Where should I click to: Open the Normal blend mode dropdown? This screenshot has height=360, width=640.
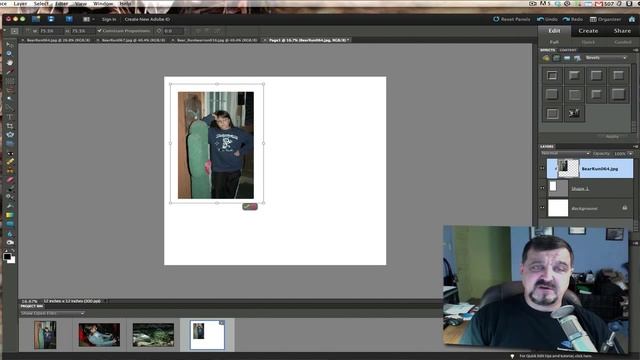tap(565, 153)
